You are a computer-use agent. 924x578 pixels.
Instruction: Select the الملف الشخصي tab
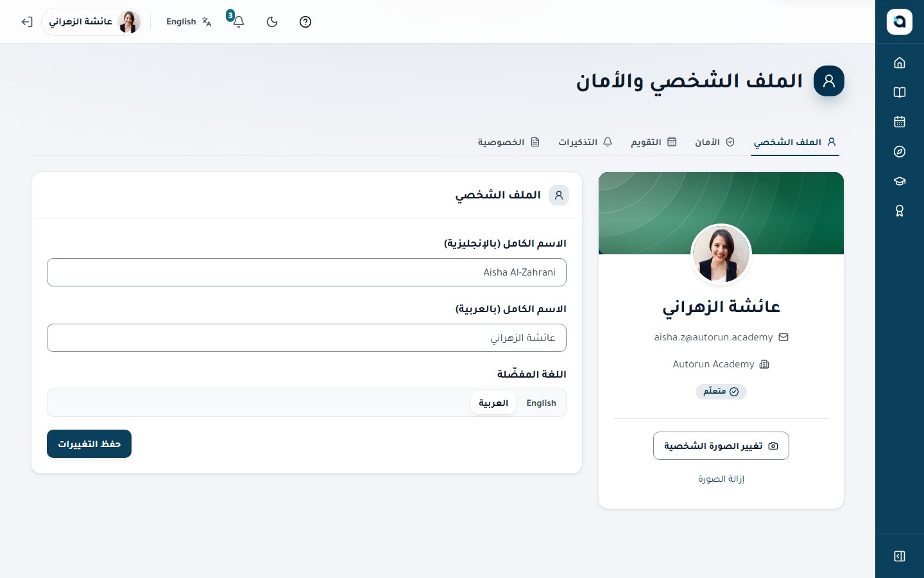pos(795,142)
